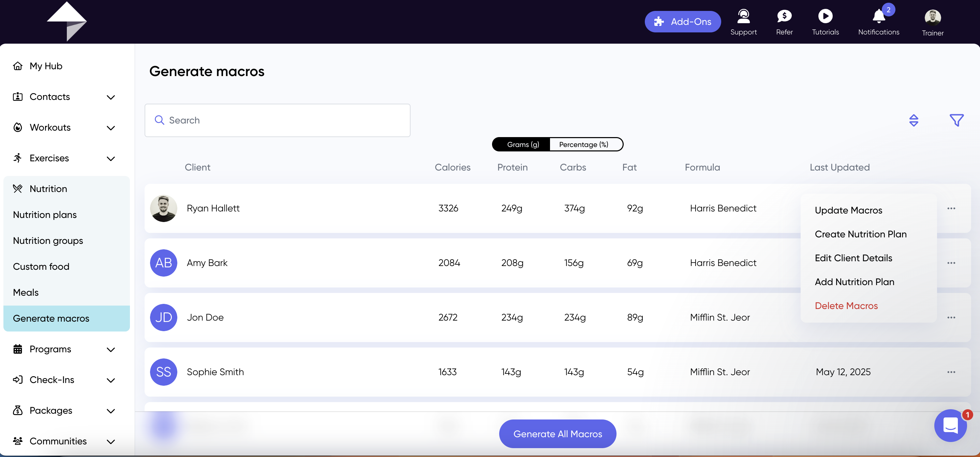Click the Sophie Smith client name
This screenshot has height=457, width=980.
pos(215,372)
